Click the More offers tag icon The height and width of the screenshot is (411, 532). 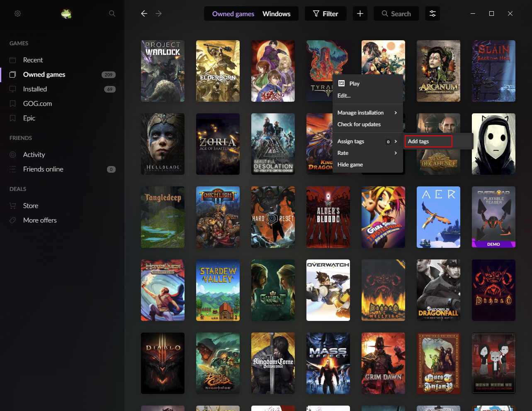coord(13,220)
